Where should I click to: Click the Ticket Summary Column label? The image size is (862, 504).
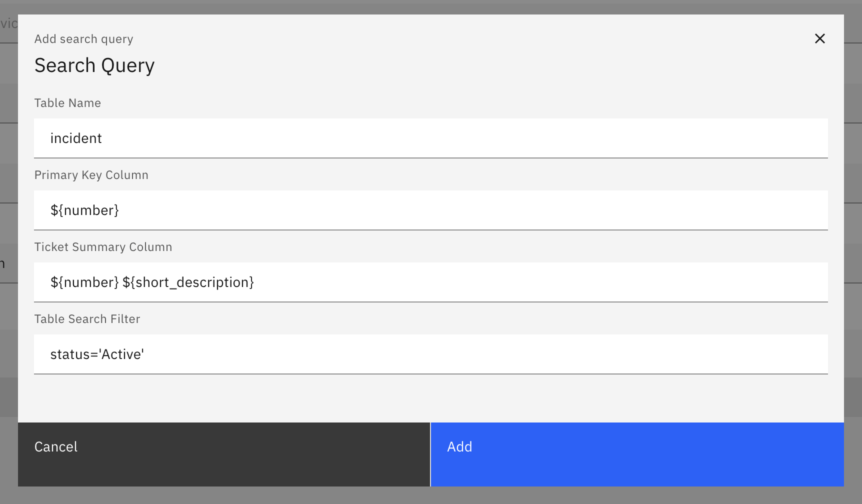pos(103,247)
